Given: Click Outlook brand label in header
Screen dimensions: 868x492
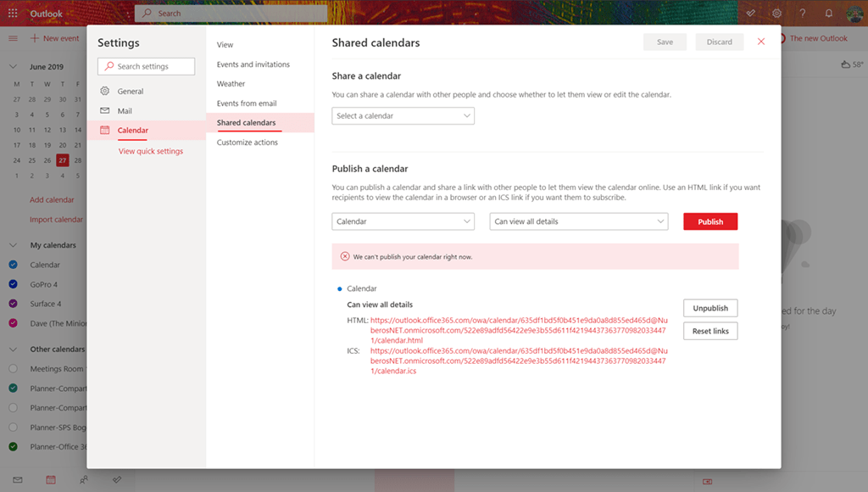Looking at the screenshot, I should pyautogui.click(x=46, y=14).
